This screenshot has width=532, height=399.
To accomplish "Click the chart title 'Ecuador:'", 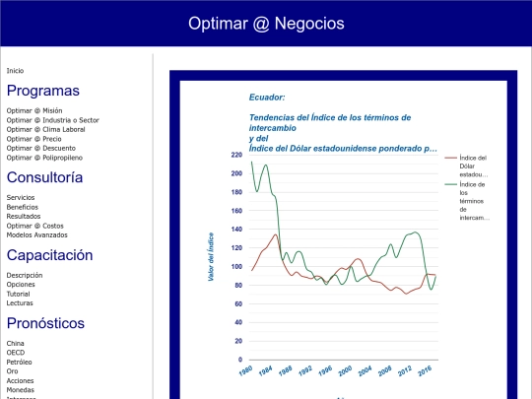I will point(267,98).
